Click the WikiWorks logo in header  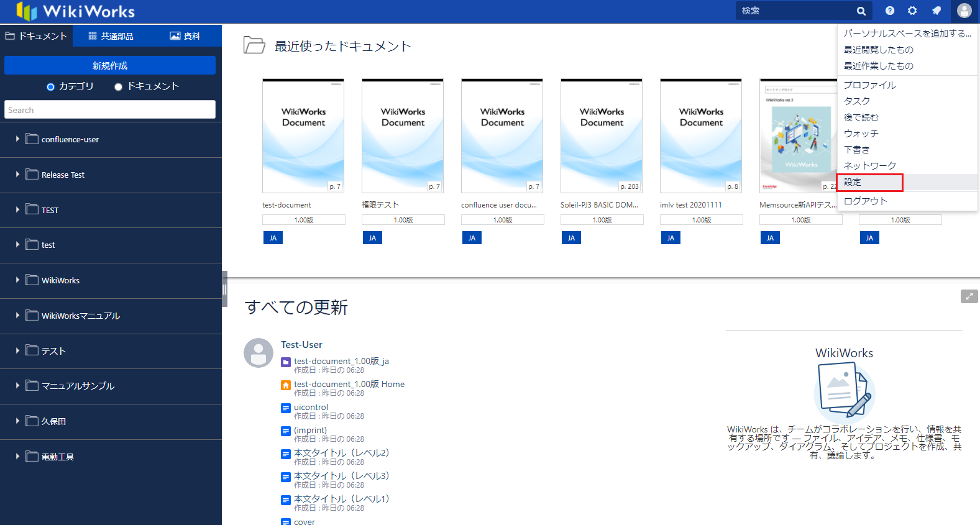click(x=75, y=11)
